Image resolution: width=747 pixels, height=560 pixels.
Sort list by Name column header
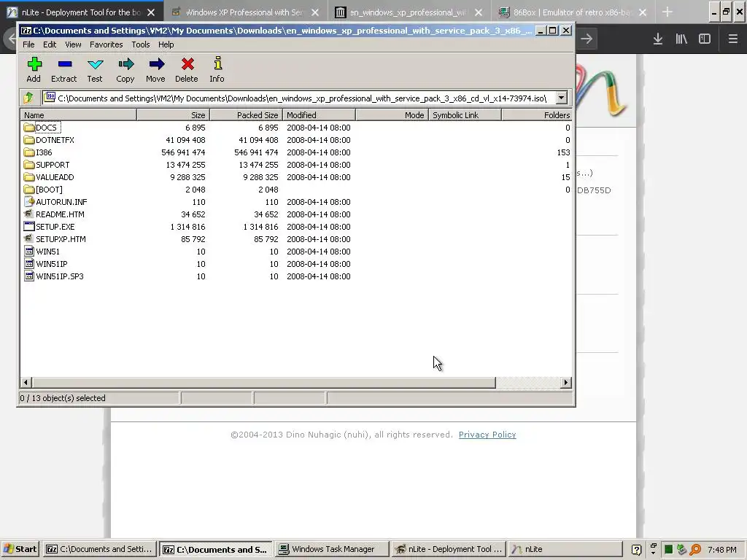79,115
